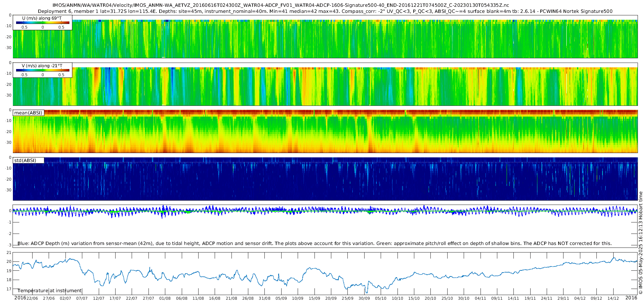Click the IMOS copyright timestamp text
The image size is (644, 304).
[641, 243]
